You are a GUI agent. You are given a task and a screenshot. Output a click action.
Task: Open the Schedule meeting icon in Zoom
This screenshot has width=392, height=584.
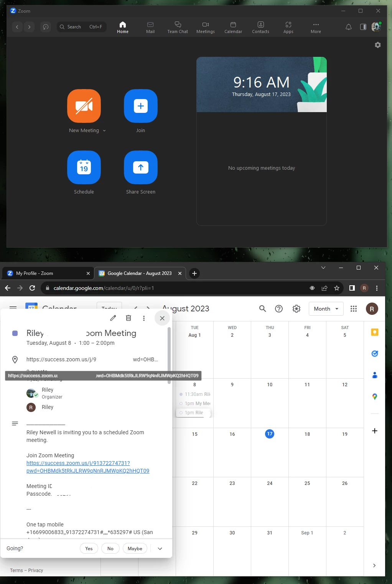tap(84, 167)
